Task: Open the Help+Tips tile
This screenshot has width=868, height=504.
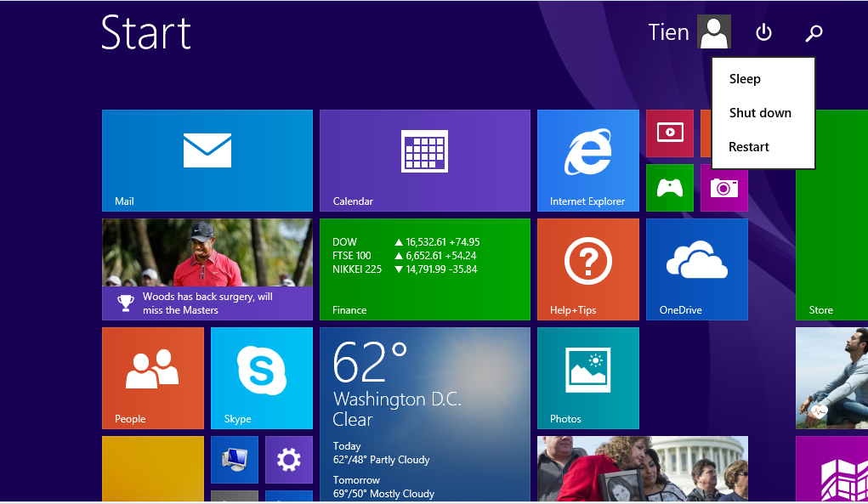Action: (588, 269)
